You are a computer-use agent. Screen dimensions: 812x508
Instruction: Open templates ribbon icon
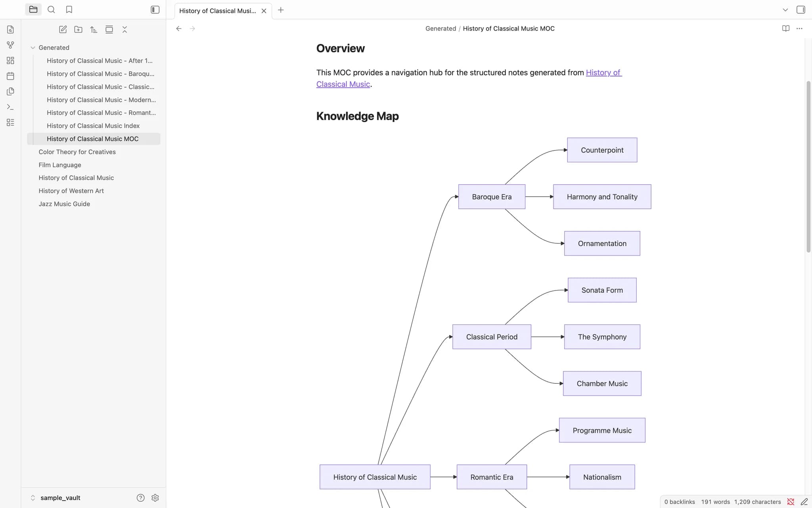(x=10, y=91)
